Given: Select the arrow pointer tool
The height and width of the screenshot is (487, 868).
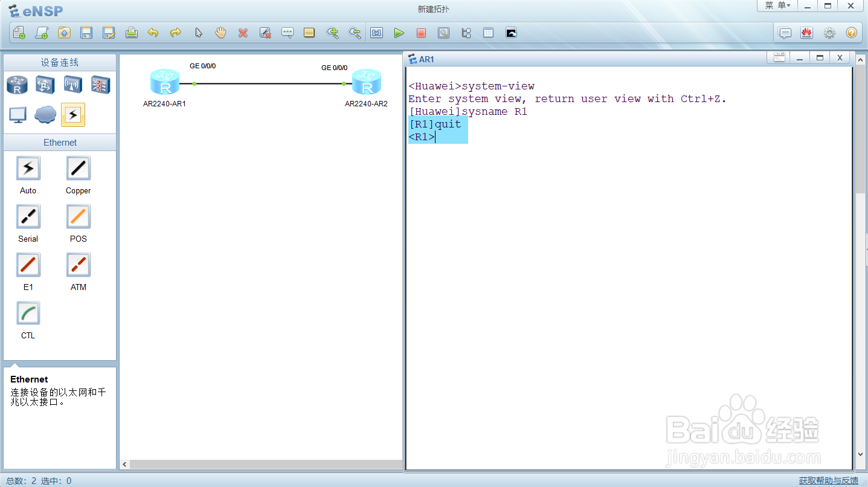Looking at the screenshot, I should click(198, 33).
